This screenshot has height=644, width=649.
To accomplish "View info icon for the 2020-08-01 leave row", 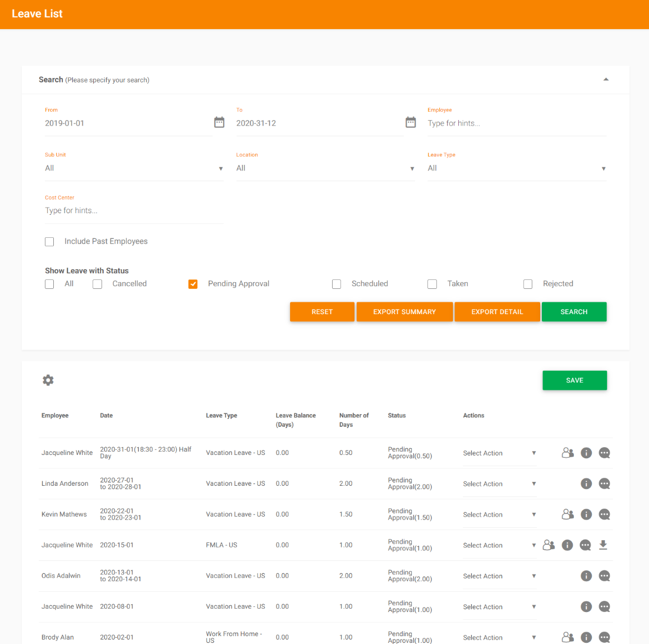I will (x=586, y=606).
